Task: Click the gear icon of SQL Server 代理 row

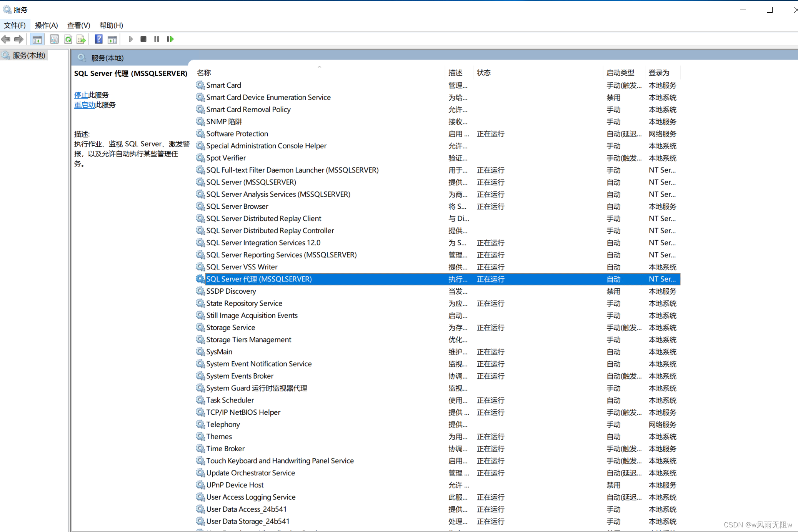Action: click(200, 279)
